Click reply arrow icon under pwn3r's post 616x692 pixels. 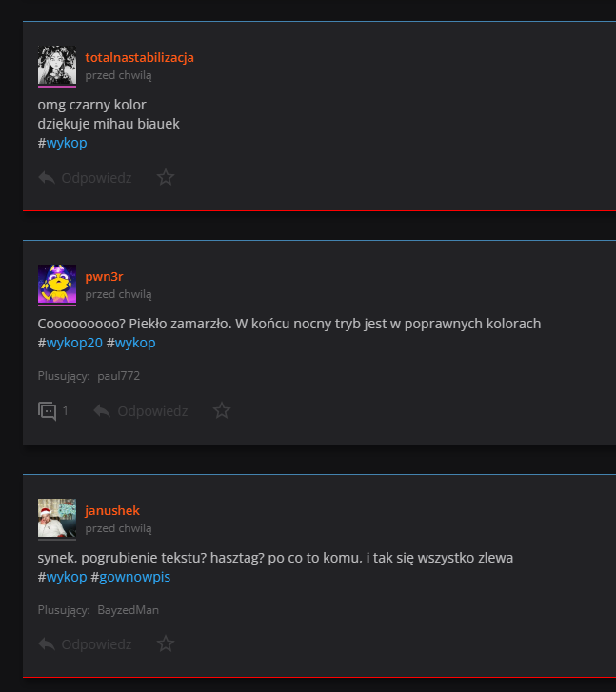pyautogui.click(x=102, y=411)
